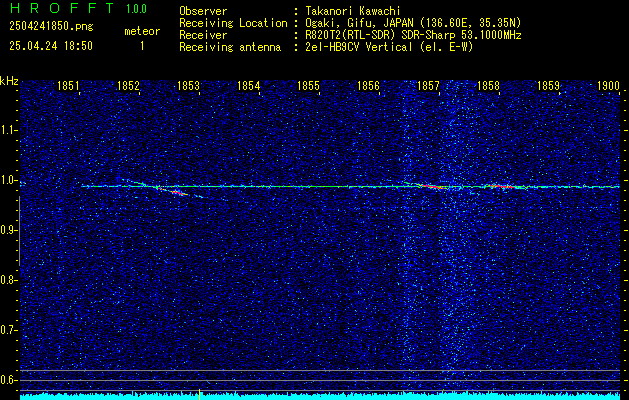Click the red echo burst just after 1857

(432, 187)
